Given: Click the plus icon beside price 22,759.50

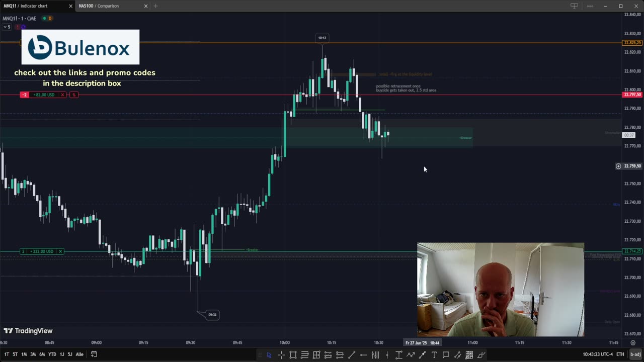Looking at the screenshot, I should pos(618,166).
